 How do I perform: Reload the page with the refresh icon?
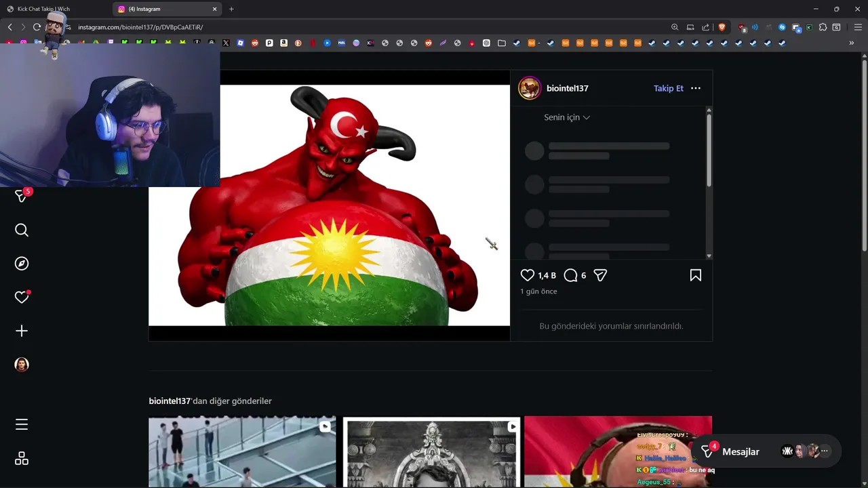(x=37, y=27)
